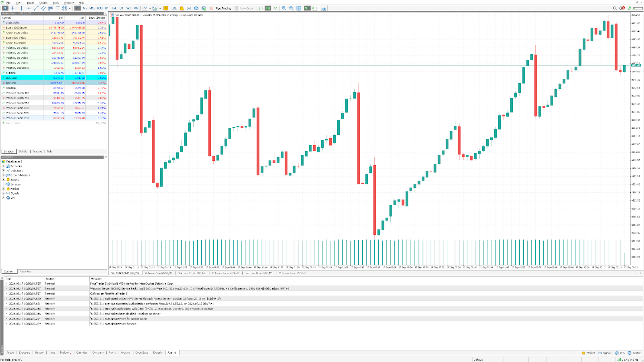Open the Charts menu

click(43, 2)
